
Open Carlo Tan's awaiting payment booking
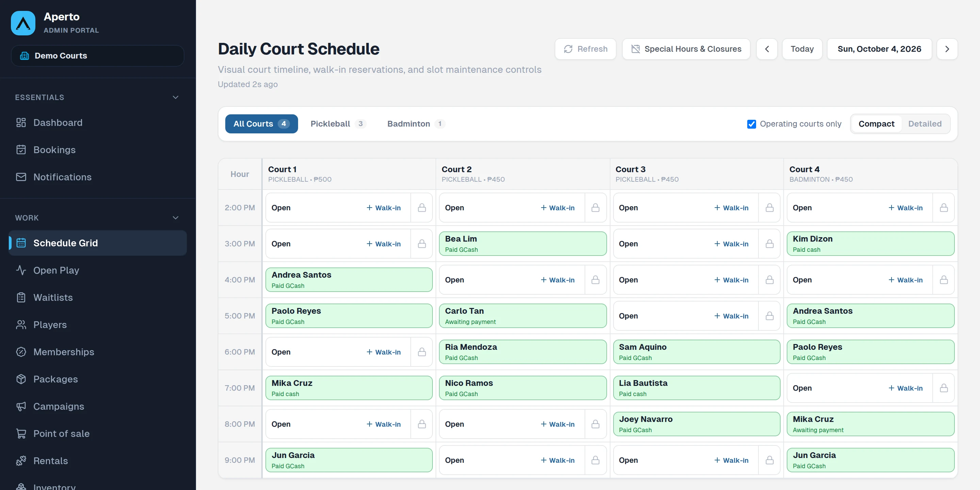[x=523, y=316]
